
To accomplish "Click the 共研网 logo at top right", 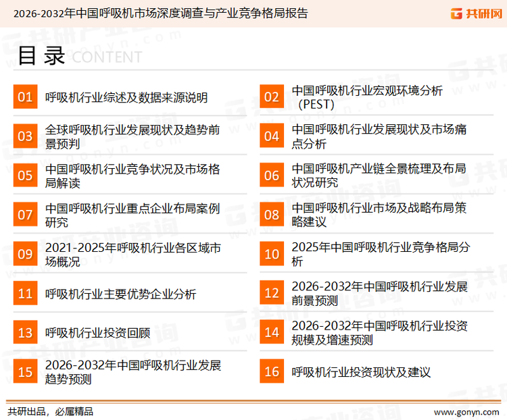I will pos(477,14).
